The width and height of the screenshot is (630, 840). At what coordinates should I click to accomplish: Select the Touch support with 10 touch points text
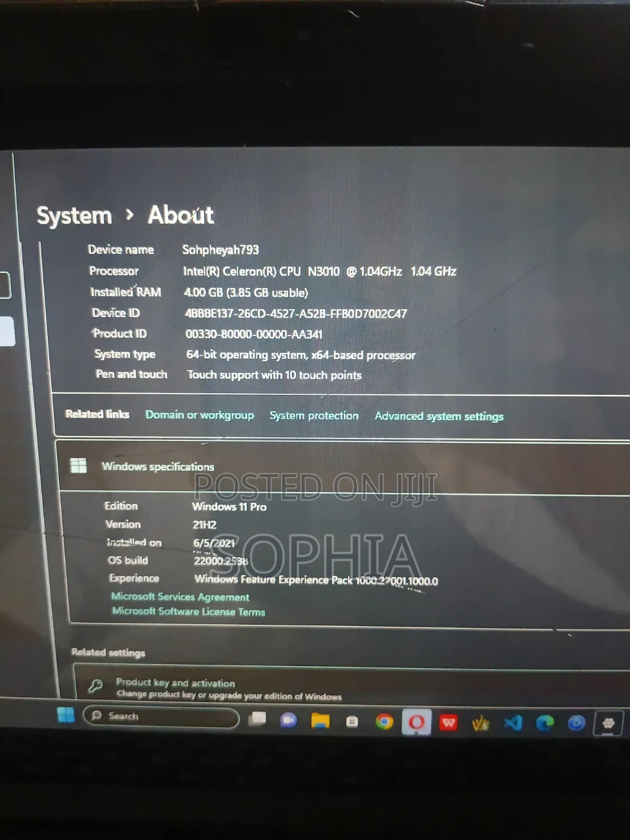click(x=275, y=375)
